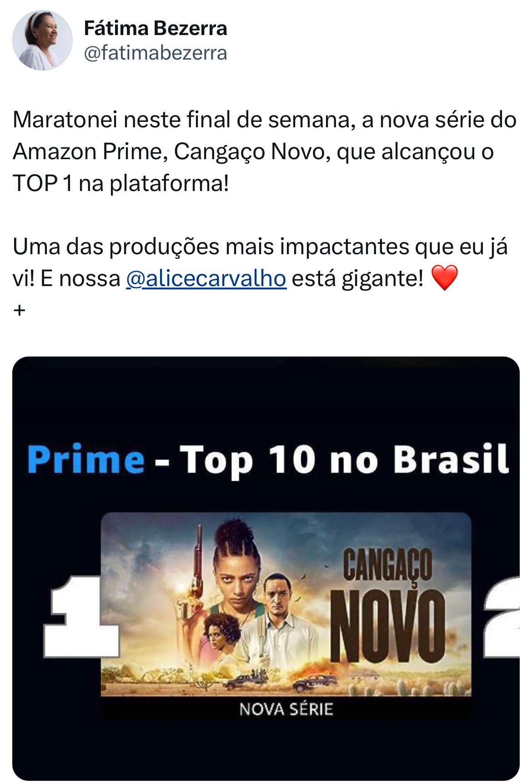
Task: Open Fátima Bezerra's profile avatar
Action: [x=42, y=40]
